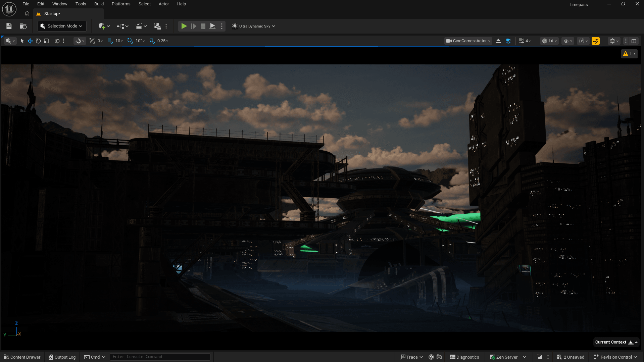Click the Eject from camera pilot icon
This screenshot has height=362, width=644.
[x=498, y=41]
